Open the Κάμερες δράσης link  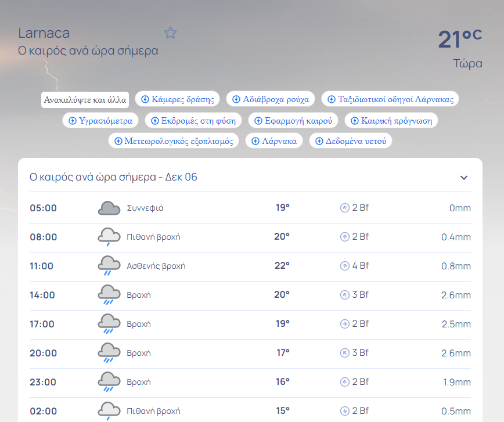click(x=178, y=99)
